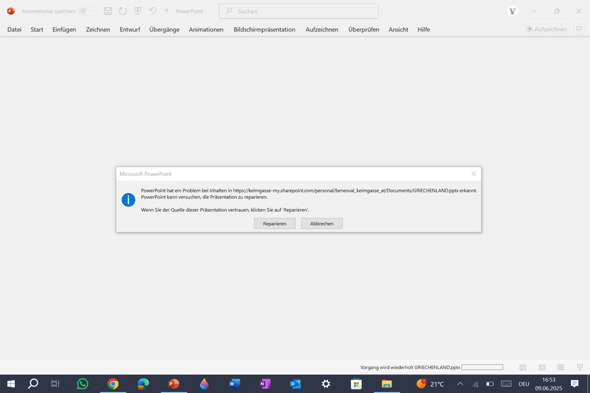Close the Microsoft PowerPoint dialog
The image size is (590, 393).
473,174
